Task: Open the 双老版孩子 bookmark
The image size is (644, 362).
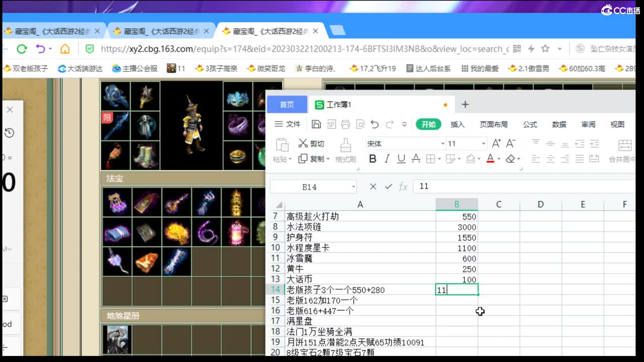Action: 25,68
